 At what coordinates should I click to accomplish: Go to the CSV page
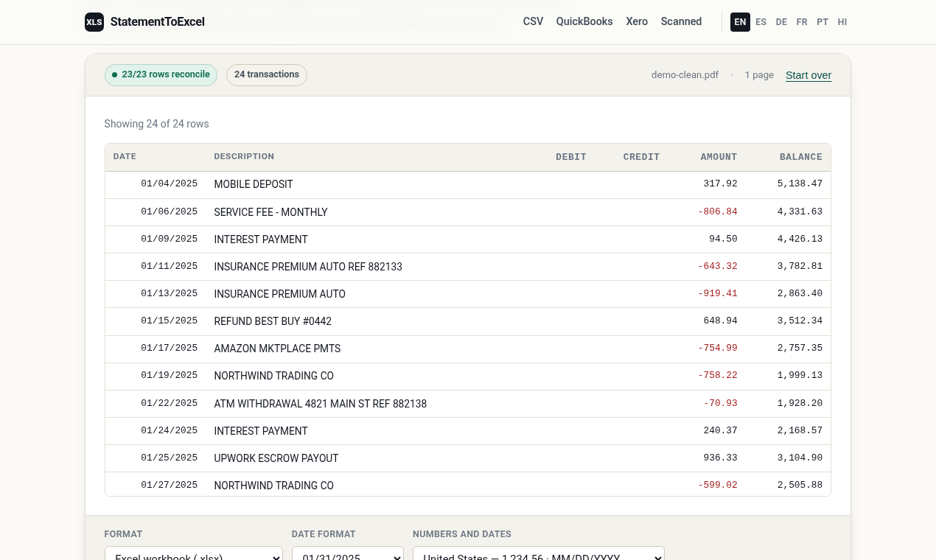click(x=533, y=21)
